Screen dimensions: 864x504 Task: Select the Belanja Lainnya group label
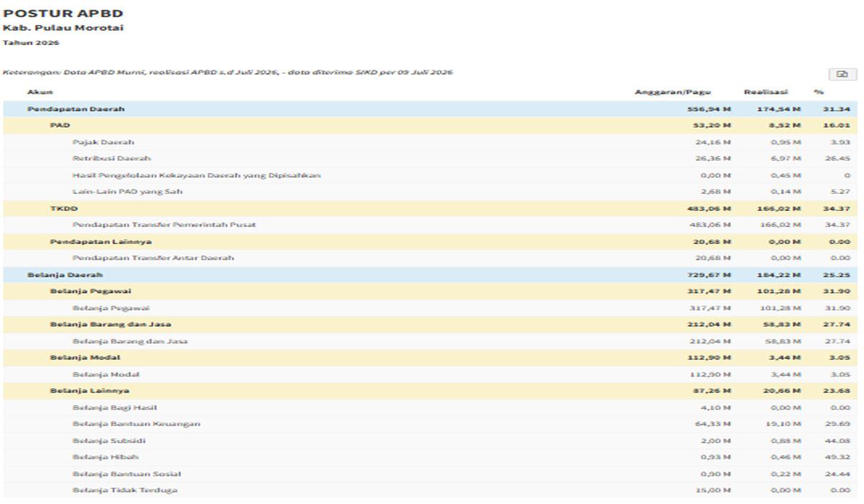coord(89,390)
